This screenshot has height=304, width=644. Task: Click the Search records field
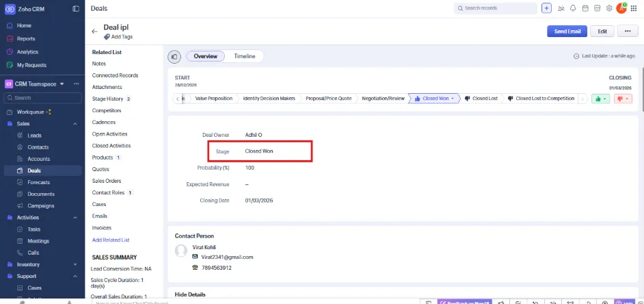tap(496, 8)
